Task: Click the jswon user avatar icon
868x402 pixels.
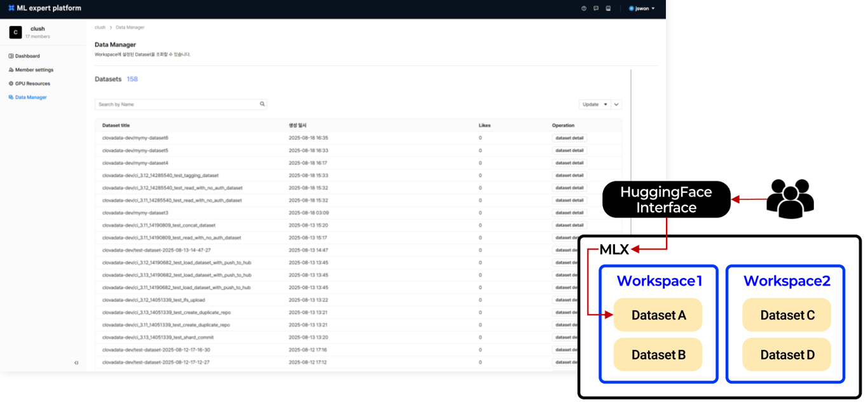Action: point(631,8)
